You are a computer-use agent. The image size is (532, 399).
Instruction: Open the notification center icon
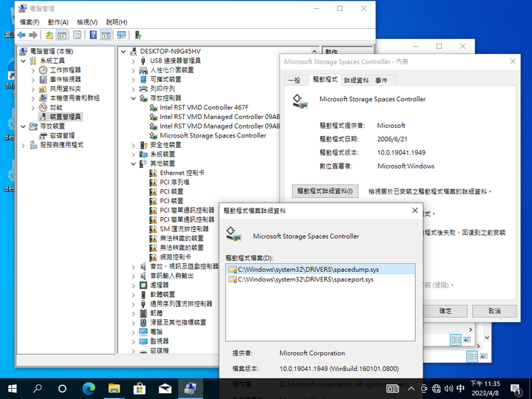pyautogui.click(x=516, y=389)
